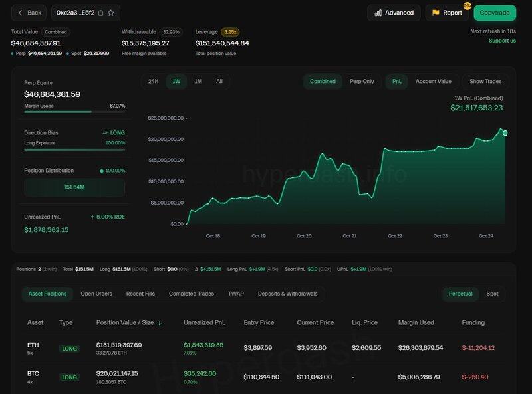Sort by Position Value / Size arrow
This screenshot has width=532, height=394.
coord(160,323)
